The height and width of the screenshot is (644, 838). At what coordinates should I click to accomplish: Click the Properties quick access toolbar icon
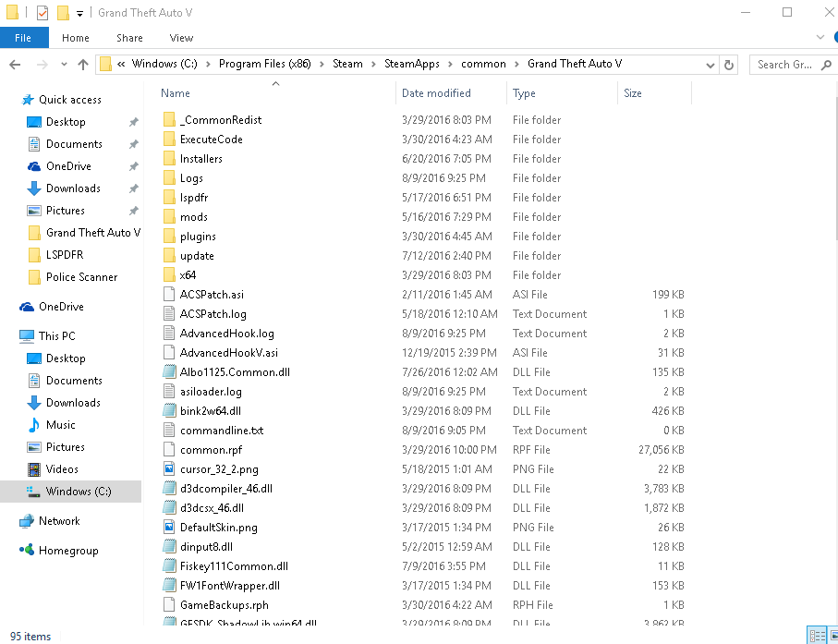[43, 12]
